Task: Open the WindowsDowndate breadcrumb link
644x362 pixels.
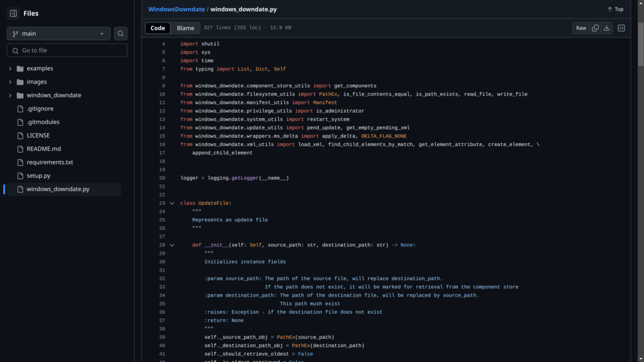Action: (x=175, y=9)
